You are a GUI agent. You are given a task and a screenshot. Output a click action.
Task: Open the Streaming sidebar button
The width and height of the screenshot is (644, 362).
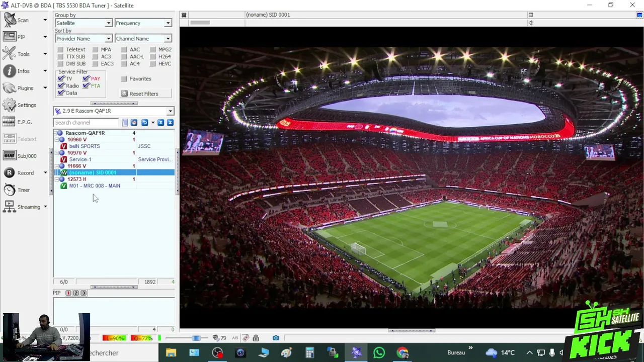pyautogui.click(x=25, y=207)
